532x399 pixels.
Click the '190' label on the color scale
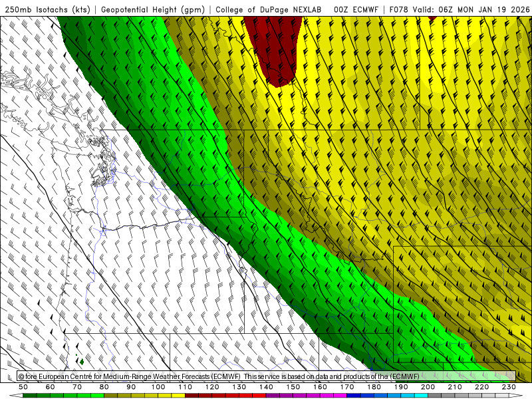tap(401, 387)
